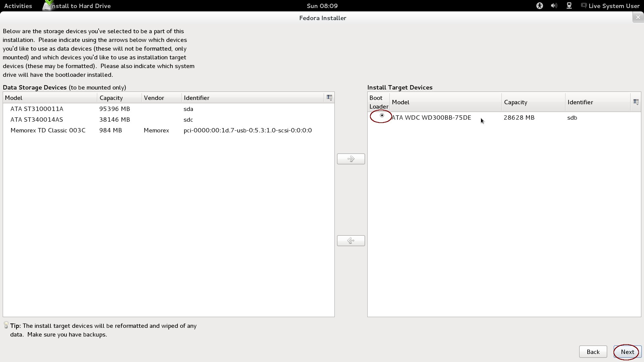Open column chooser for Data Storage Devices

(x=329, y=98)
